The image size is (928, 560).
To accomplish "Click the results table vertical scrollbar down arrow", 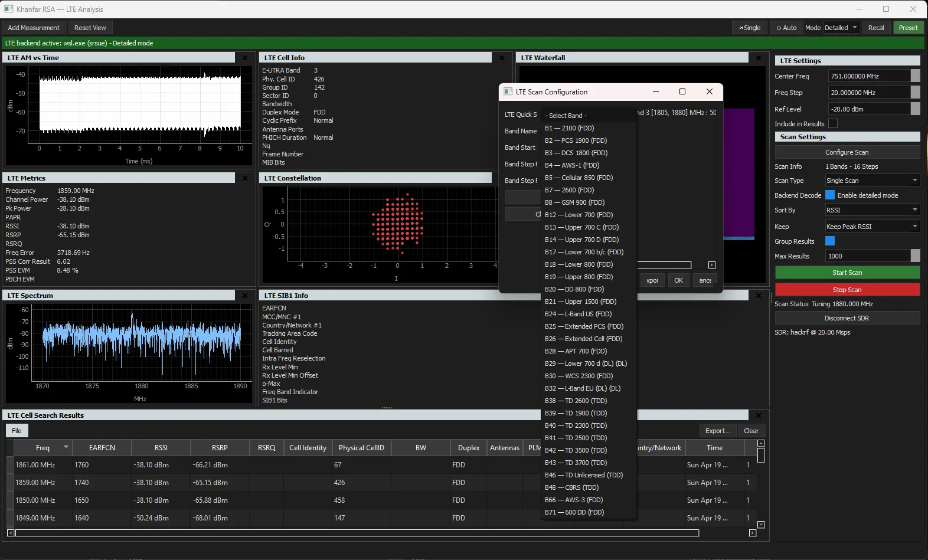I will (x=761, y=525).
